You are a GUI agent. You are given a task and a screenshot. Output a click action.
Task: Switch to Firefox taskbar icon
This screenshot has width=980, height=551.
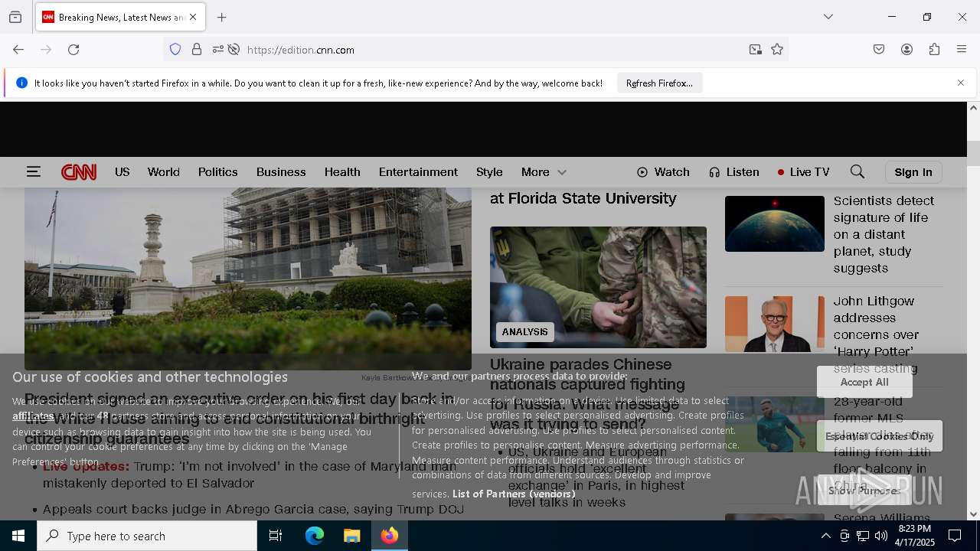coord(390,536)
